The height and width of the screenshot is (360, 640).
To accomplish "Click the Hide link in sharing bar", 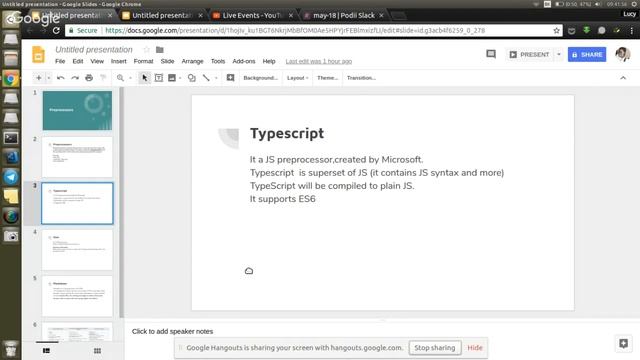I will 475,348.
